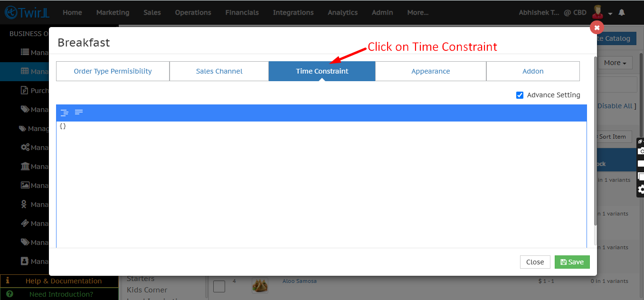The image size is (644, 300).
Task: Uncheck the Advance Setting checkbox
Action: pos(520,95)
